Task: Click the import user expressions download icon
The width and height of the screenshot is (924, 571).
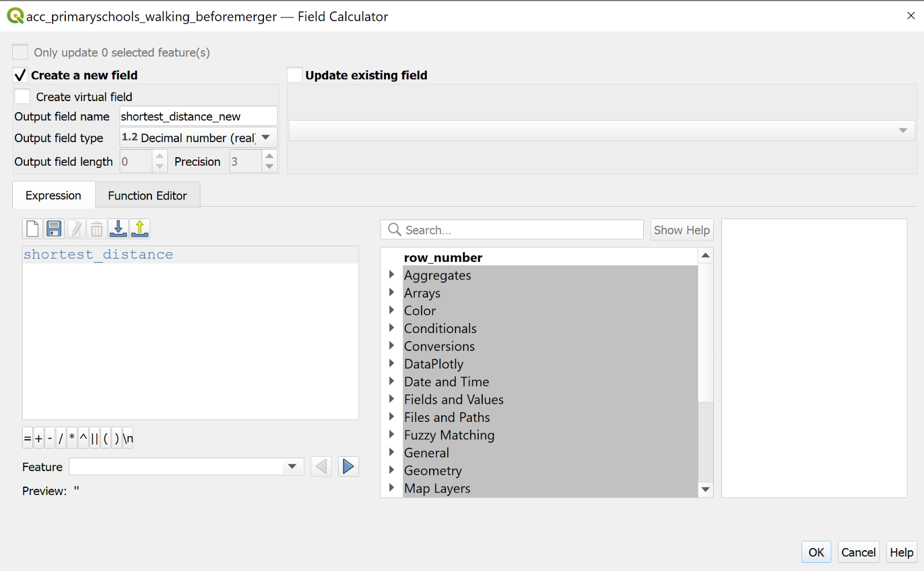Action: coord(118,229)
